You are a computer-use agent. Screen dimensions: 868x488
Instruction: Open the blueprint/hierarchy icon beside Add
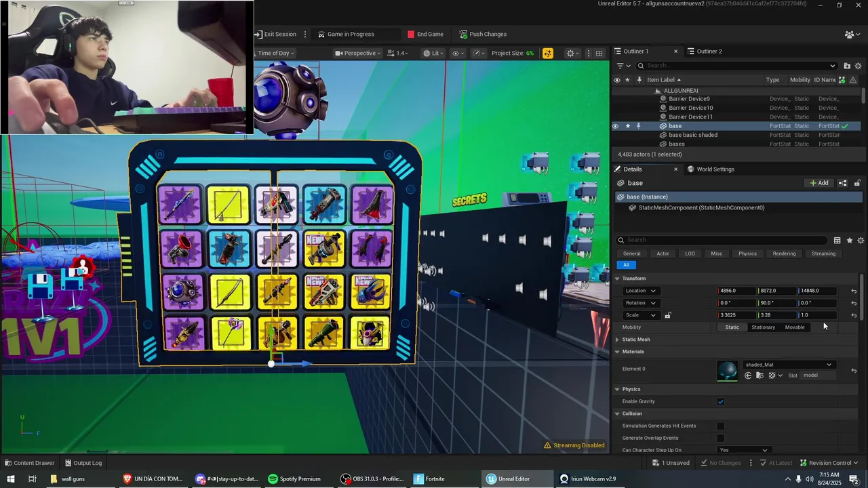tap(843, 183)
